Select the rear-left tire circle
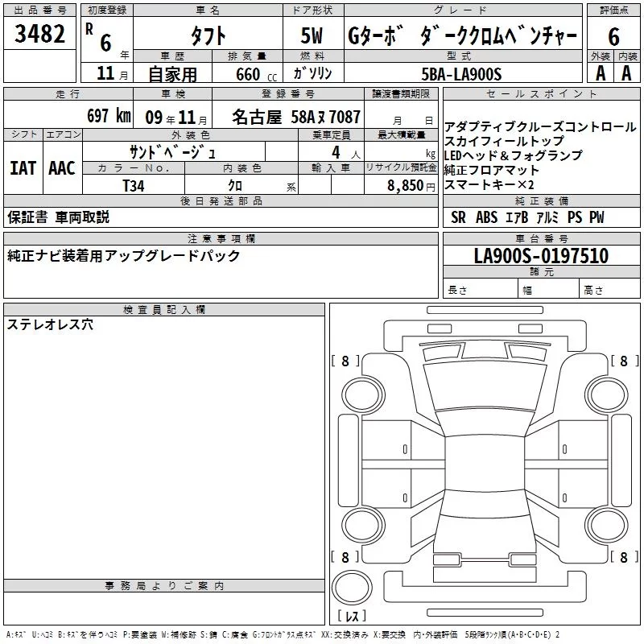 pos(363,526)
